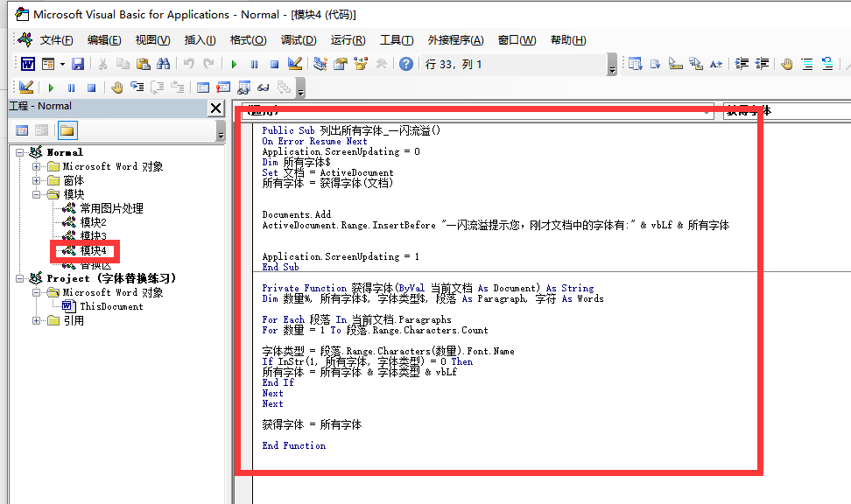Click the List Properties/Methods icon

coord(635,64)
